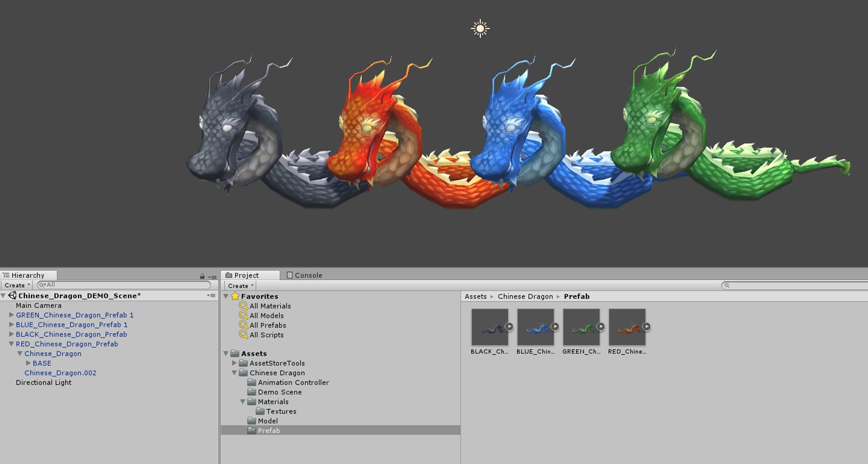
Task: Expand the BASE object arrow
Action: [28, 363]
